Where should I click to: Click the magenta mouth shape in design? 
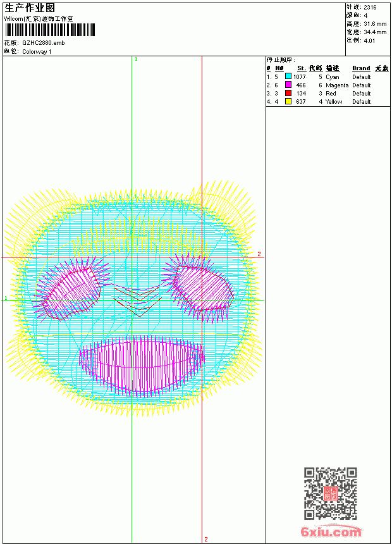(142, 366)
